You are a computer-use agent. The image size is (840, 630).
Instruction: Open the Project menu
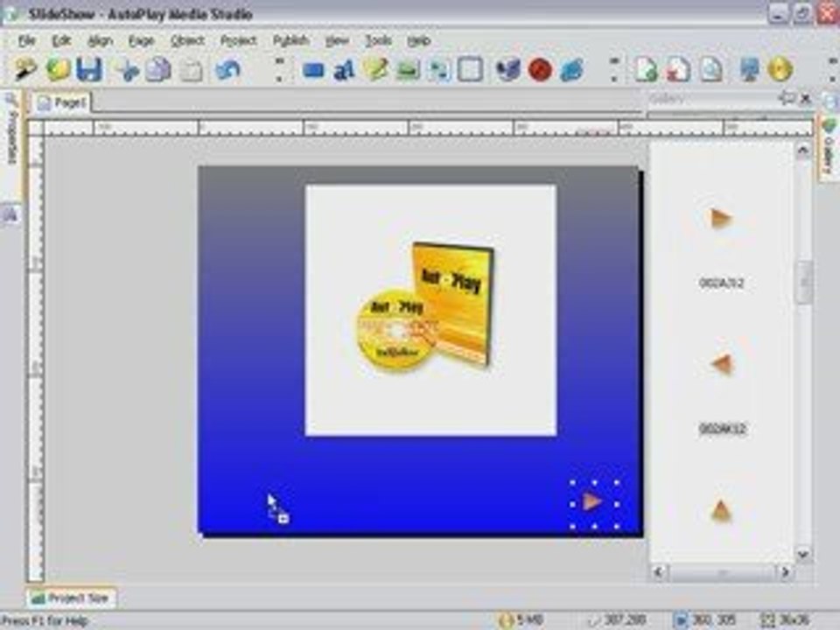tap(238, 41)
